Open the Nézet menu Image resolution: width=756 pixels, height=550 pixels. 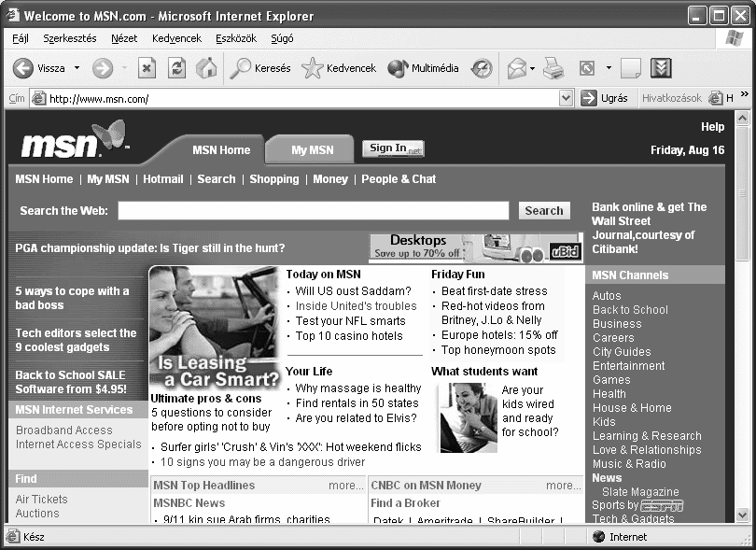tap(124, 38)
